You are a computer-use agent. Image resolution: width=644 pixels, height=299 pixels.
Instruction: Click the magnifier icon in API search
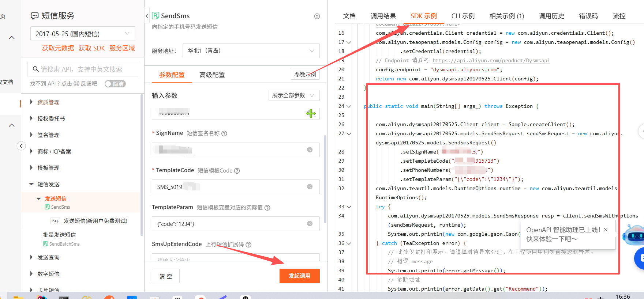tap(36, 69)
